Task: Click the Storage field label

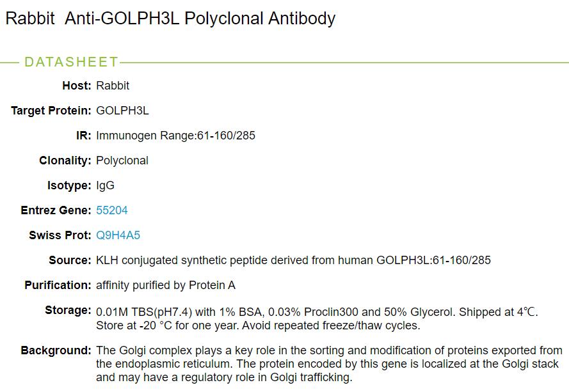Action: click(68, 310)
